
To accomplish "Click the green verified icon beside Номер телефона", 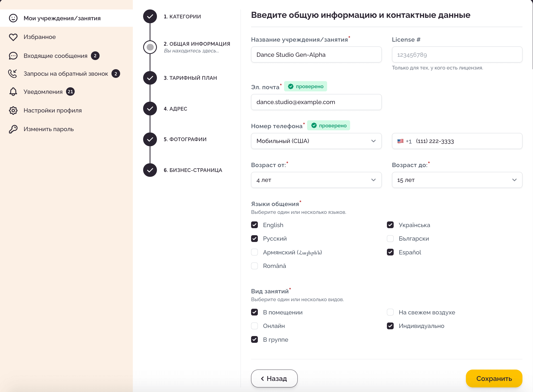I will click(314, 125).
